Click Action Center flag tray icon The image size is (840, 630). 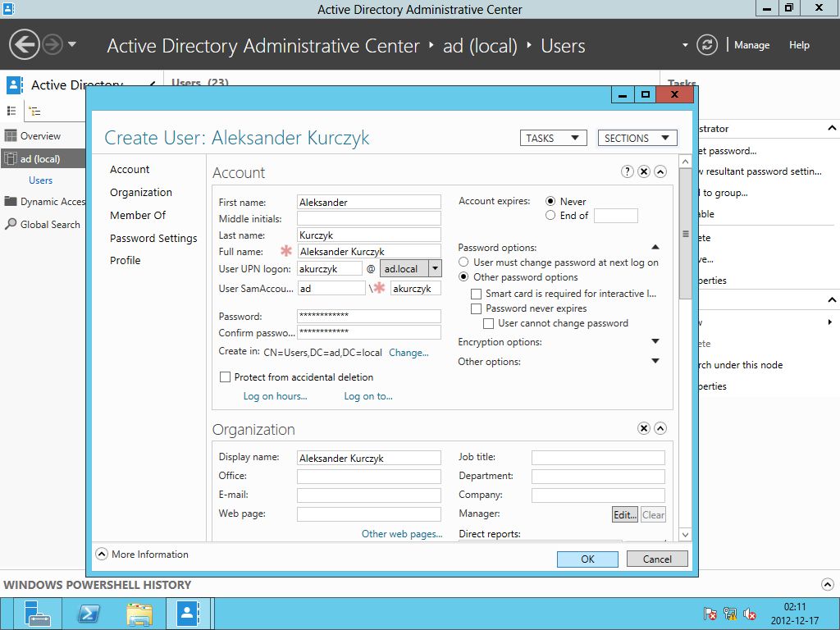(710, 614)
